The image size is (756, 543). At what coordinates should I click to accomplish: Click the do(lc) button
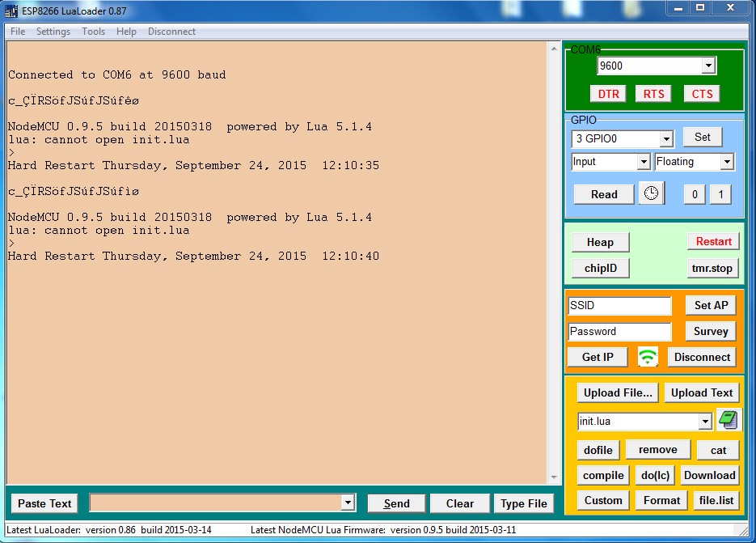pyautogui.click(x=655, y=475)
